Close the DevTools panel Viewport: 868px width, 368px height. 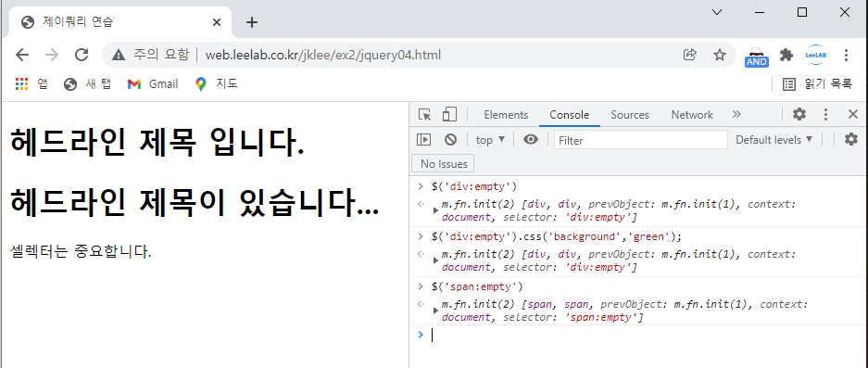853,115
